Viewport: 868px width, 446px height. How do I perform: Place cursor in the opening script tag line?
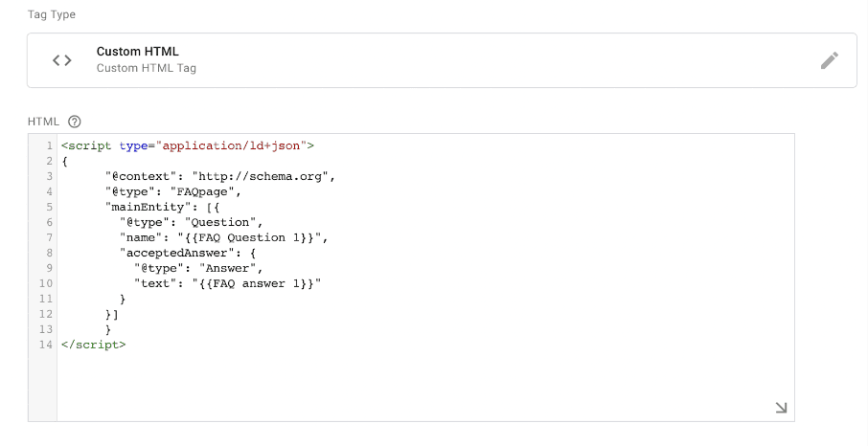(188, 145)
